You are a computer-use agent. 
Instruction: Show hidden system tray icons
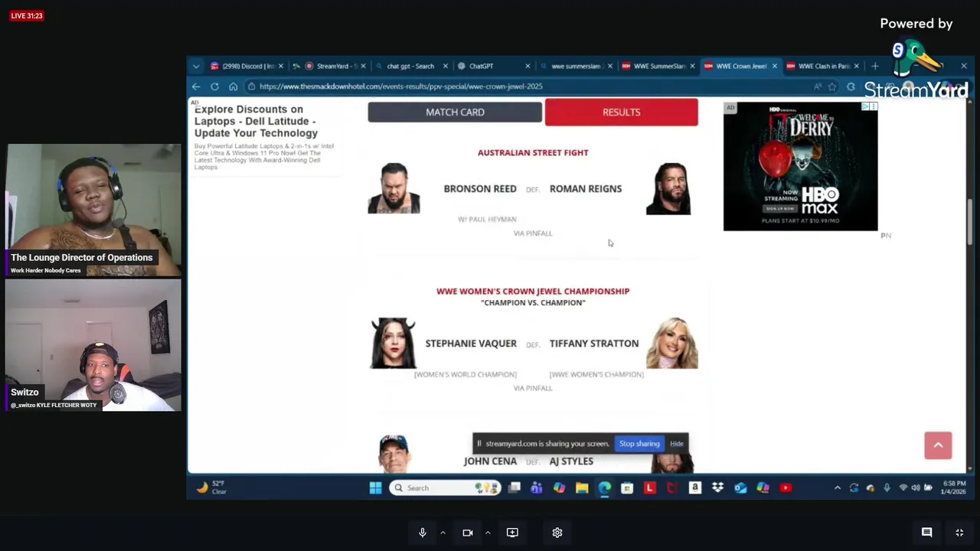[838, 488]
